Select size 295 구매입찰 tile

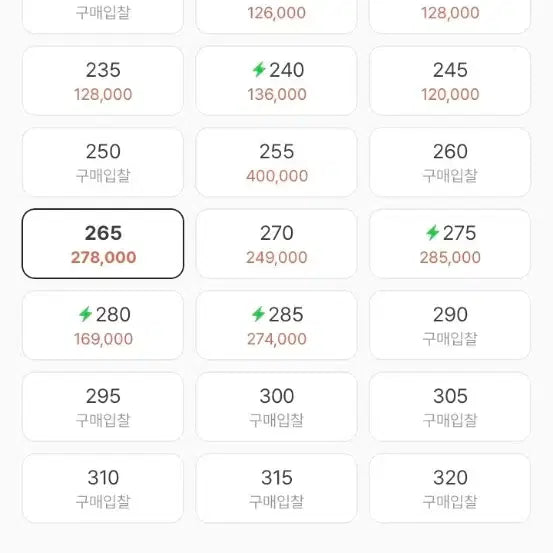point(103,407)
